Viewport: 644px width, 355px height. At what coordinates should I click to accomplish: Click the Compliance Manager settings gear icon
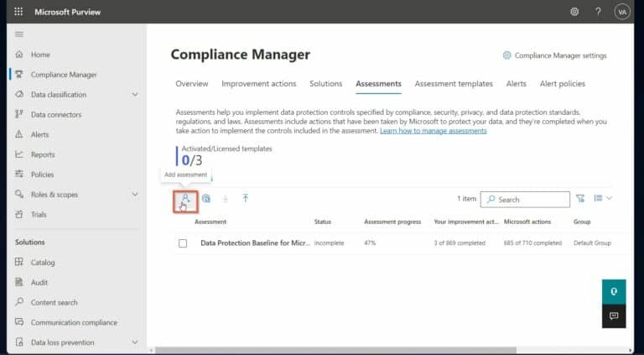coord(506,55)
